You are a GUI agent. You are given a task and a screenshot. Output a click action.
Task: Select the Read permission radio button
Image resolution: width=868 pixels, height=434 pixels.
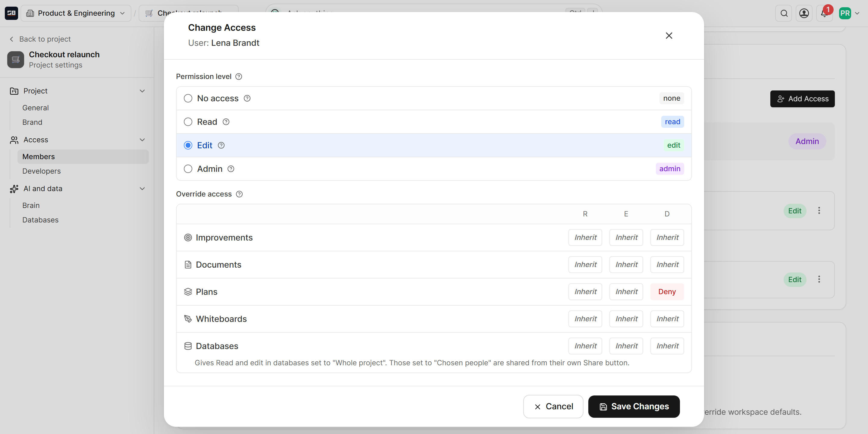188,122
